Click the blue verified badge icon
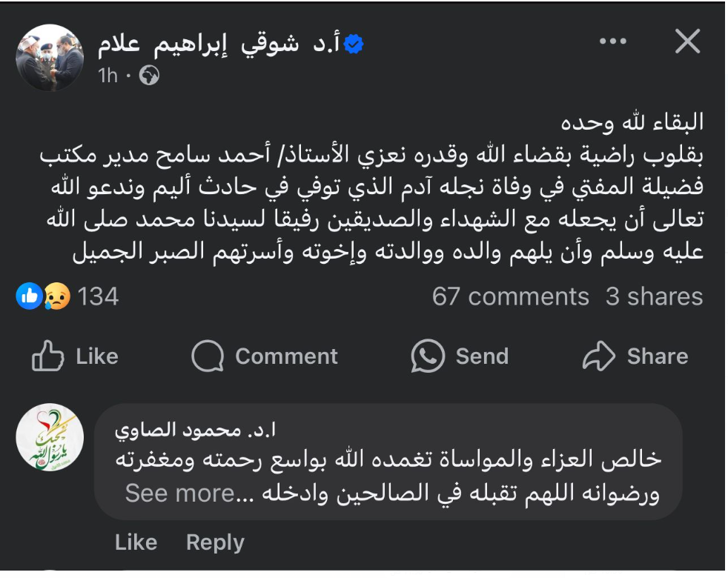Image resolution: width=728 pixels, height=578 pixels. 354,45
